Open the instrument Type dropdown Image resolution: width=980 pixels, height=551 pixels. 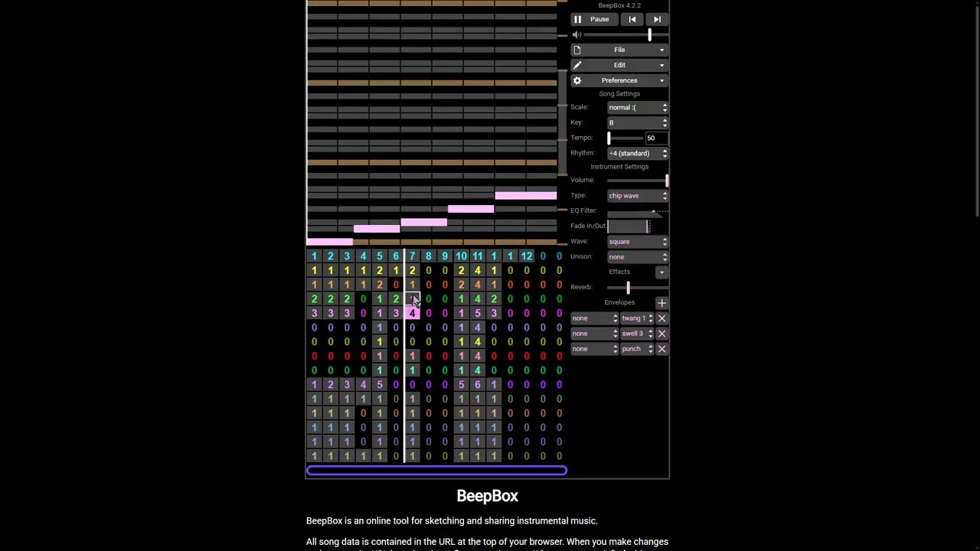(x=638, y=196)
